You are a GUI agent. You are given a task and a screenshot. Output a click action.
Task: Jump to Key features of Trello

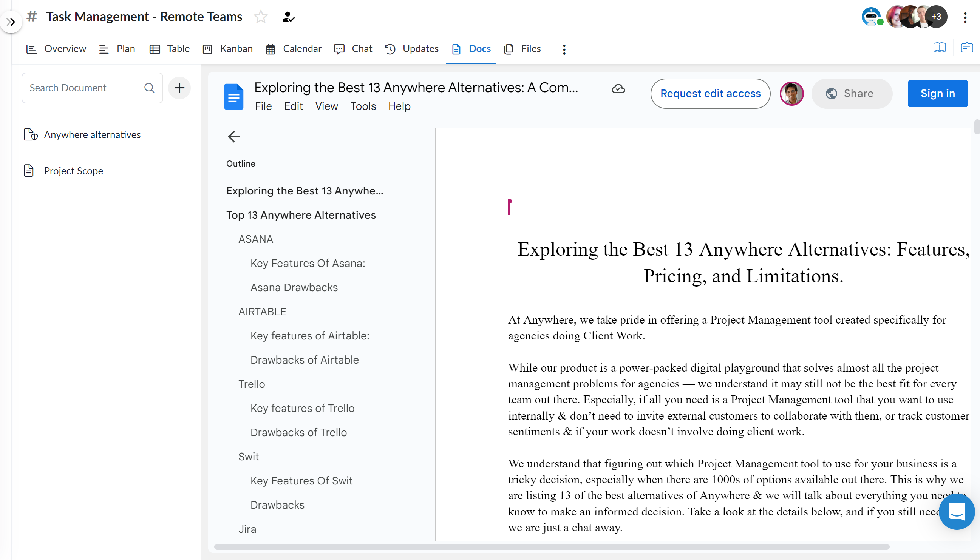click(x=302, y=408)
